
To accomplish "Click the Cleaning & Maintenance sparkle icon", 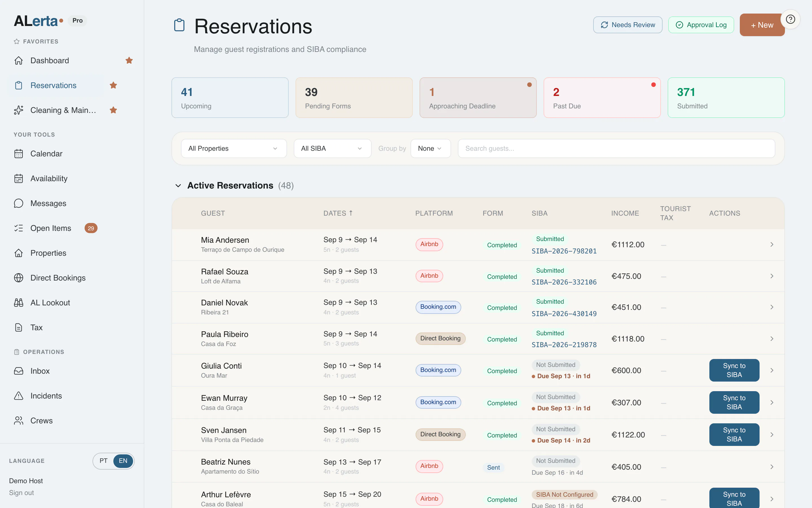I will point(19,110).
